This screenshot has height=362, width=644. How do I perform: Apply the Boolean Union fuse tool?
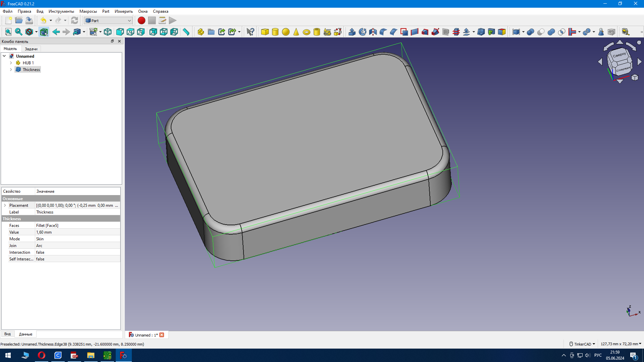(x=551, y=32)
